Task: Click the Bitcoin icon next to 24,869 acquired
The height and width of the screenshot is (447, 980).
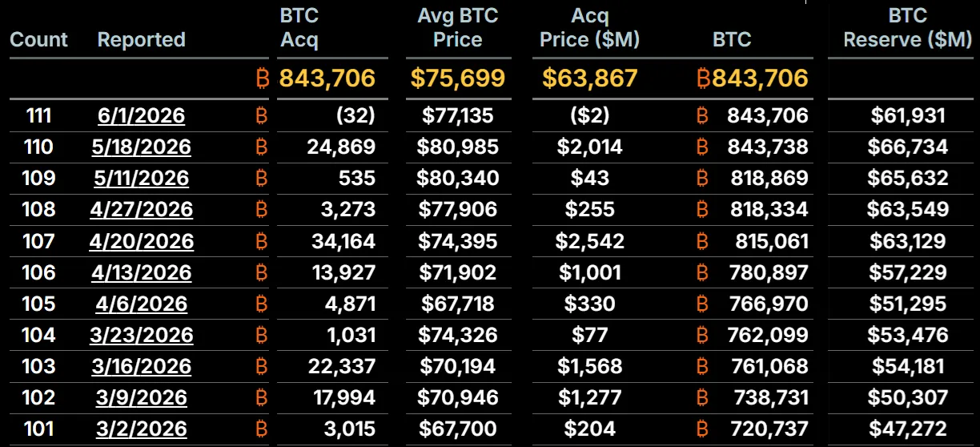Action: [261, 147]
